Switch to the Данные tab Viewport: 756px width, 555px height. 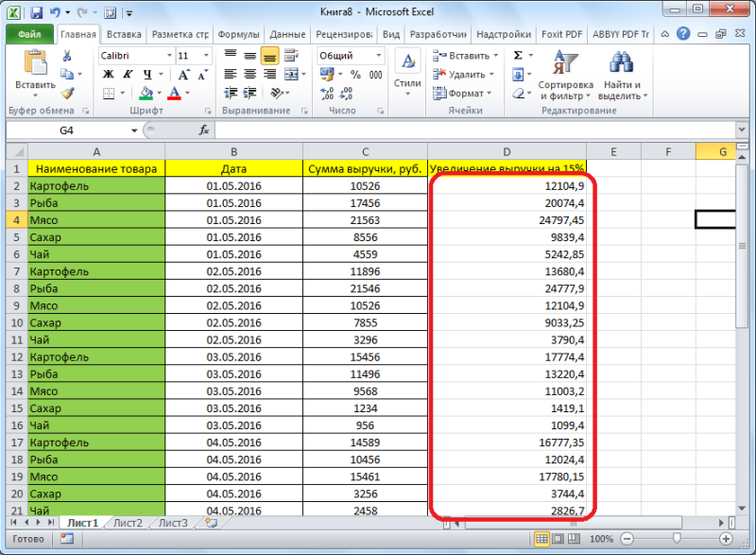(x=287, y=34)
